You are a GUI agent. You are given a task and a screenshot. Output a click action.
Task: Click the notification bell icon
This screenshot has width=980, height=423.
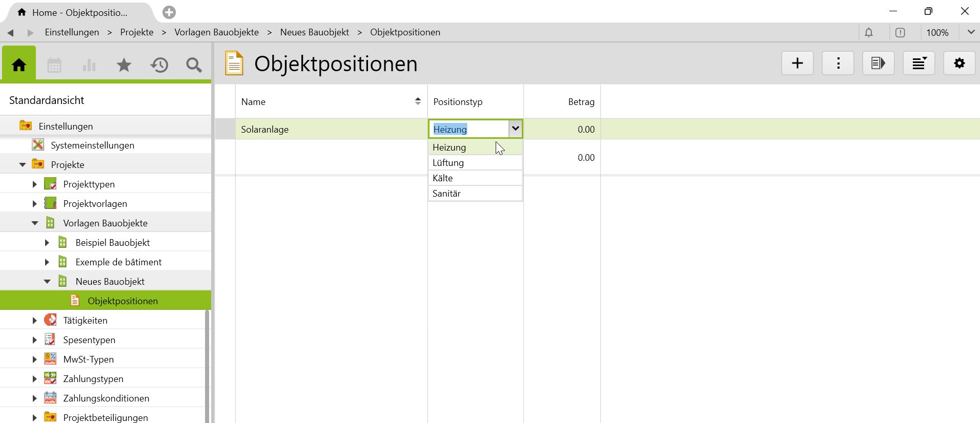tap(869, 32)
